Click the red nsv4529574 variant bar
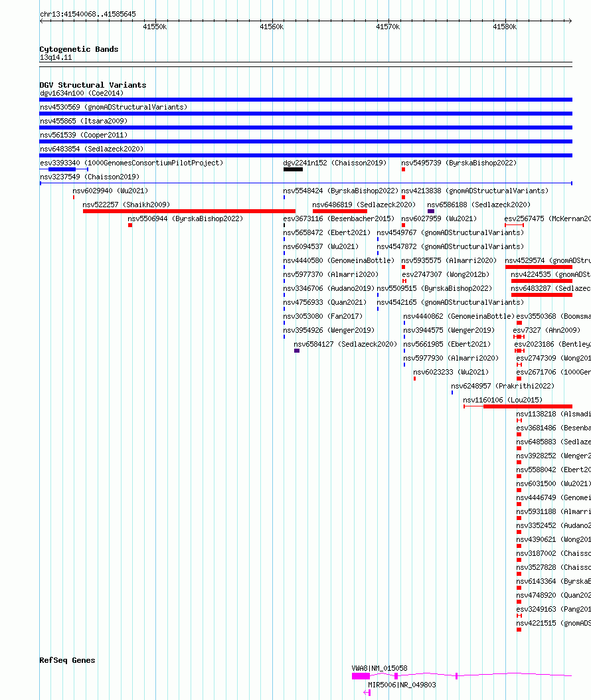The image size is (591, 700). click(539, 267)
